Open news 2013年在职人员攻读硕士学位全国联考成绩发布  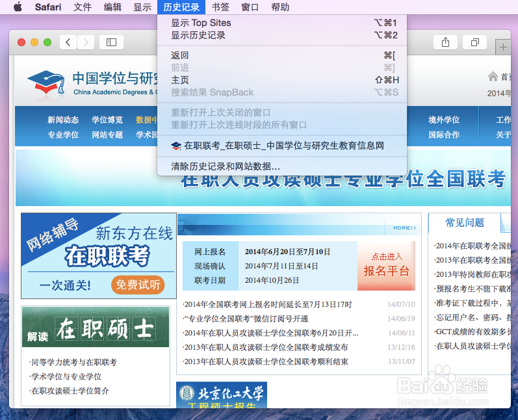(266, 347)
